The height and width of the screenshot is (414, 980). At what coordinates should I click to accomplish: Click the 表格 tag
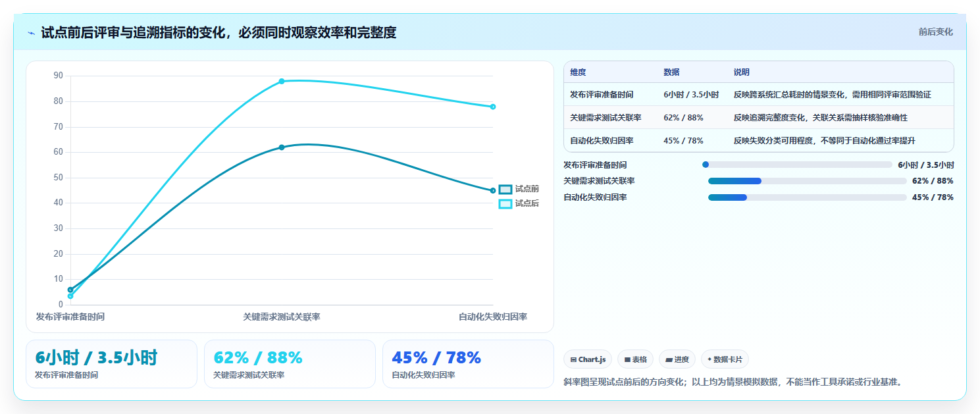coord(635,359)
